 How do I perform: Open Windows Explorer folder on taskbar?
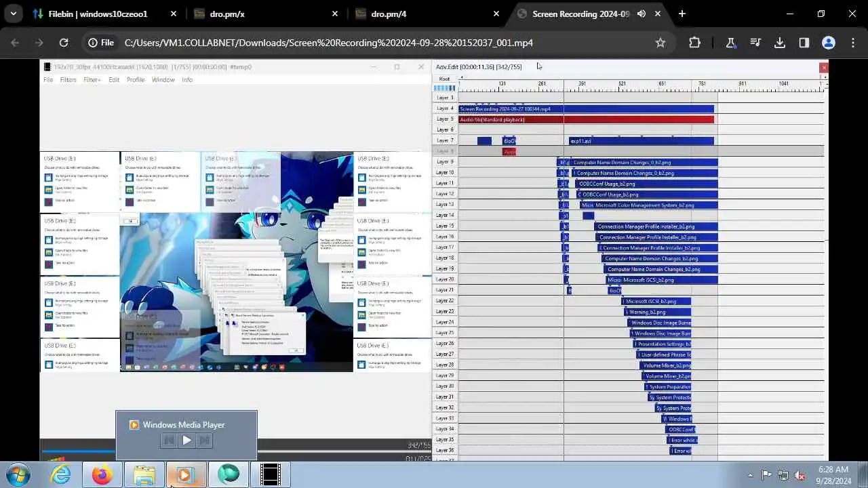(144, 474)
